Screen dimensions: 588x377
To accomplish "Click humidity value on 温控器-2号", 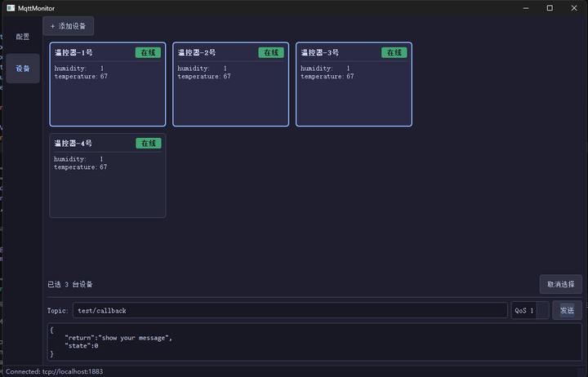I will [x=225, y=69].
